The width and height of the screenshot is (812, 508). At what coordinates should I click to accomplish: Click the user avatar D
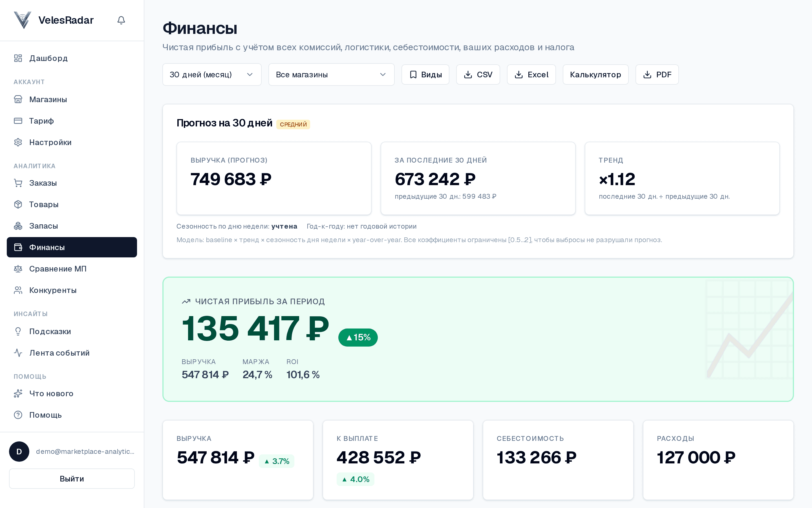pos(19,452)
